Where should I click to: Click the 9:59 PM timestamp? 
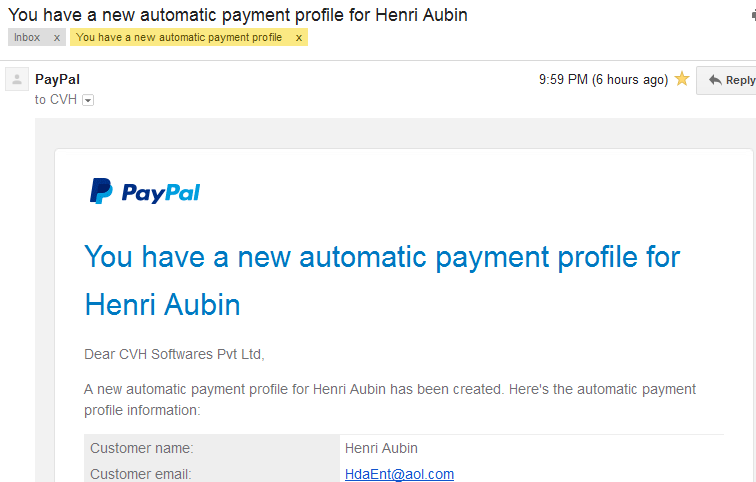point(603,80)
